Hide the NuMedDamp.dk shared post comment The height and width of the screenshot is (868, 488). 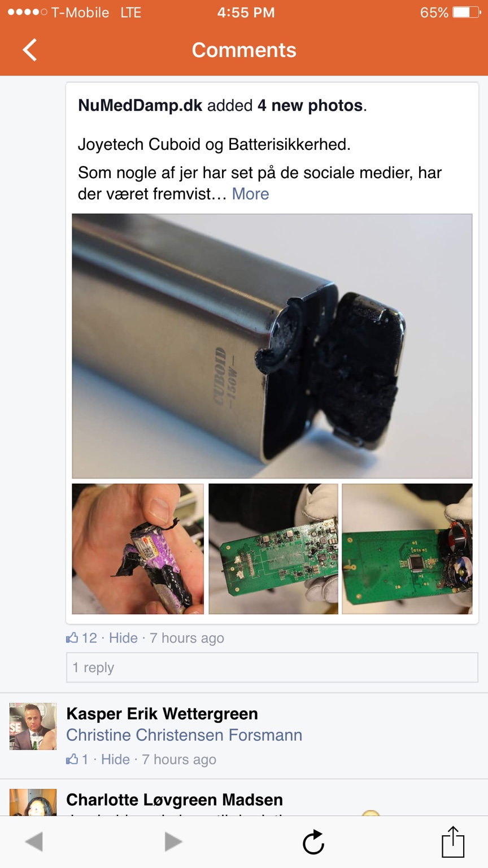[123, 638]
